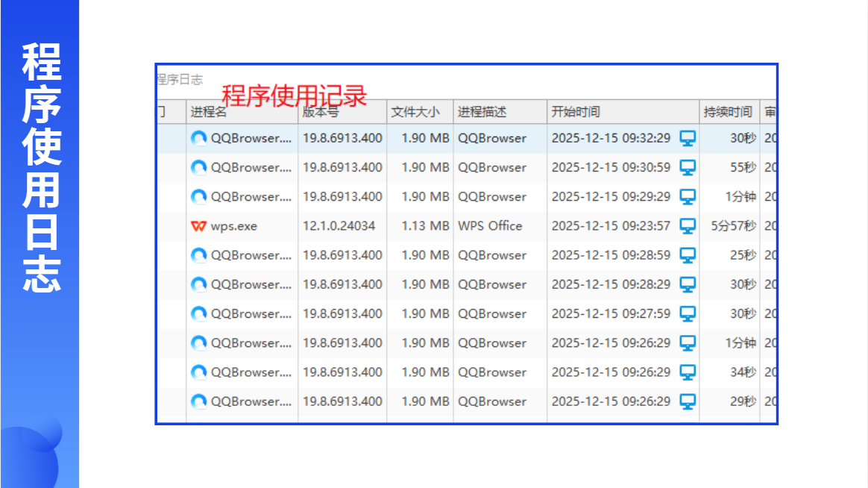Click the QQBrowser icon in the 55秒 row
Viewport: 868px width, 488px height.
click(x=199, y=167)
